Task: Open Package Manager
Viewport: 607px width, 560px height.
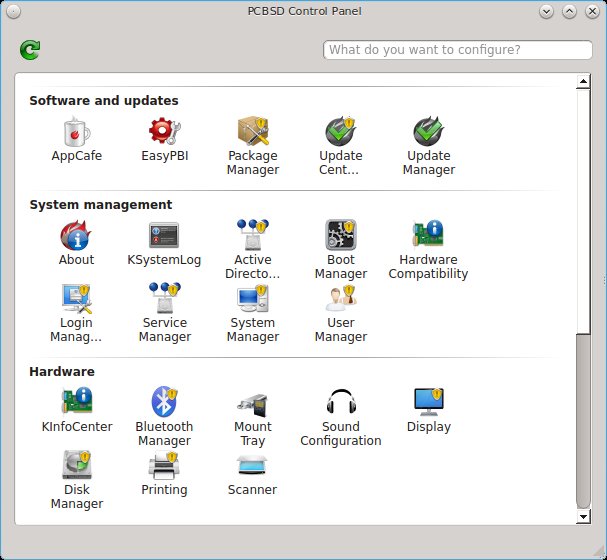Action: (x=253, y=146)
